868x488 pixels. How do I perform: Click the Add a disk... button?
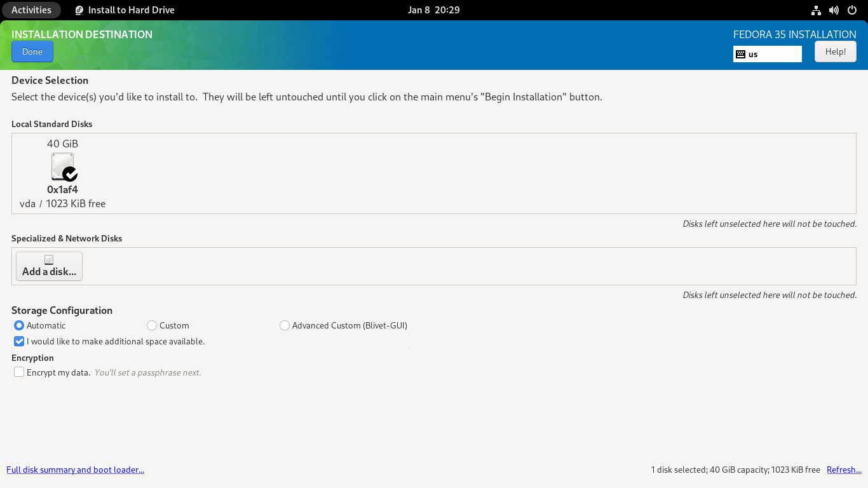[x=49, y=266]
